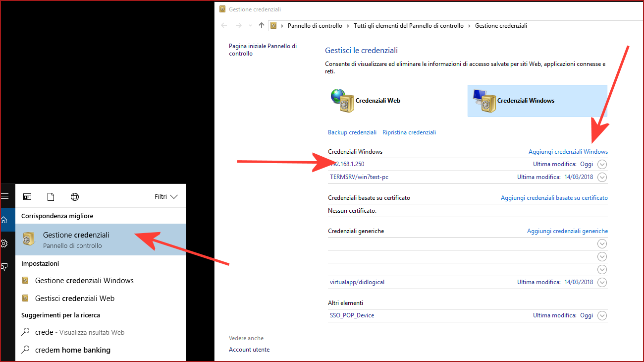Filter search by documents icon

(51, 197)
